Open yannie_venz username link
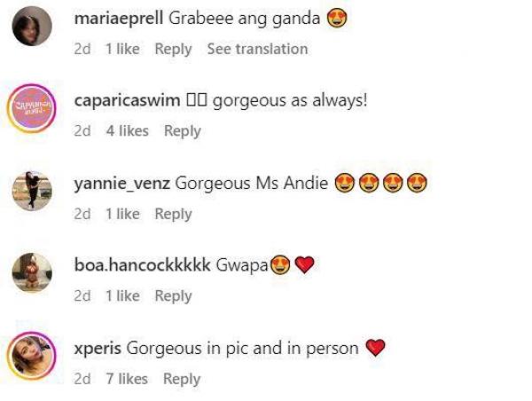 (x=122, y=184)
